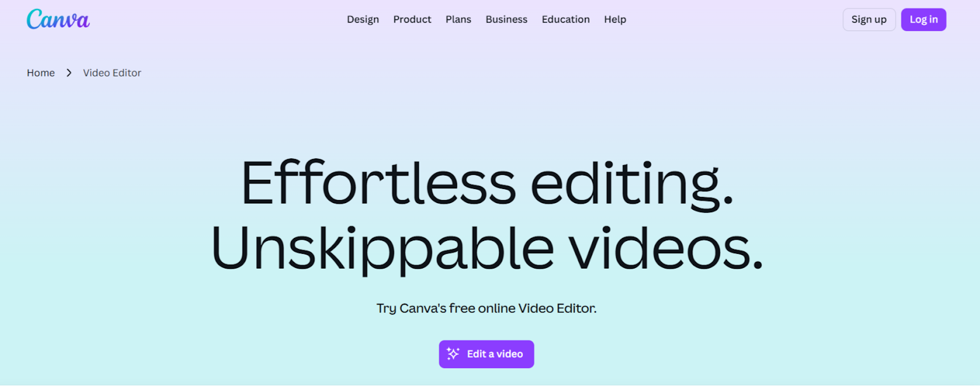Open the Help menu
The width and height of the screenshot is (980, 386).
[615, 20]
